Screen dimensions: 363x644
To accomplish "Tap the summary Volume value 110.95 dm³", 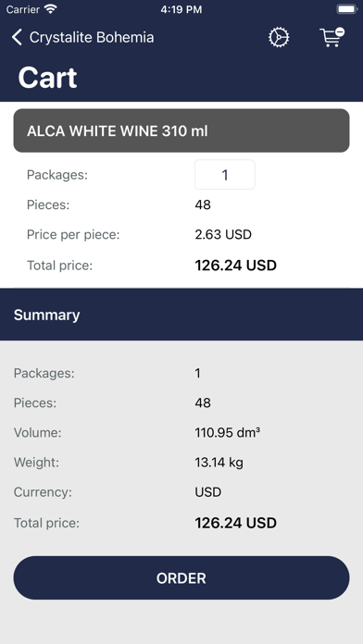I will point(227,432).
